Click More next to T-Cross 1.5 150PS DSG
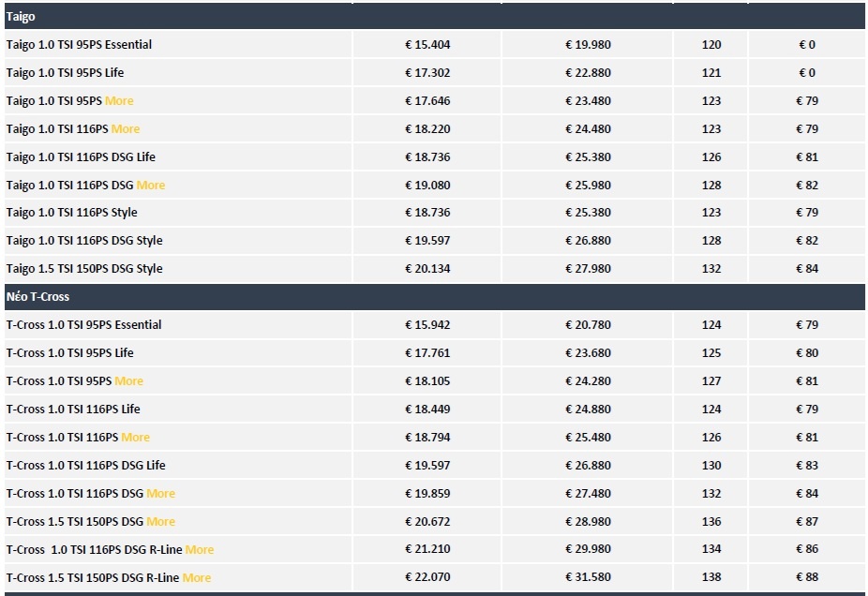This screenshot has height=596, width=868. (161, 522)
